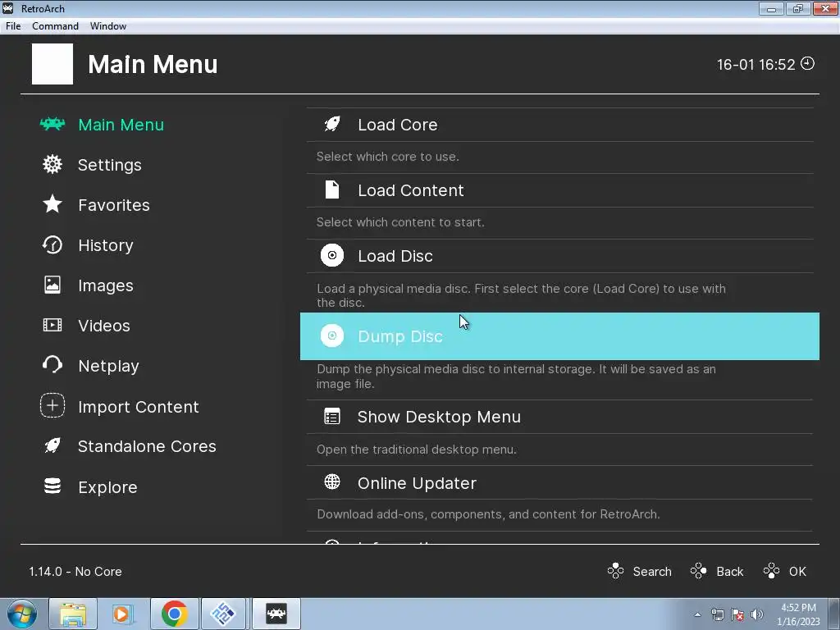The width and height of the screenshot is (840, 630).
Task: Select the highlighted Dump Disc entry
Action: 559,336
